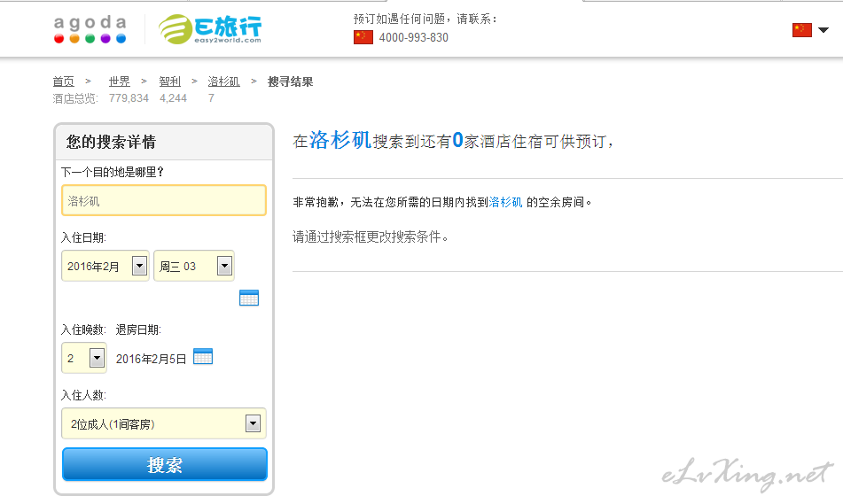
Task: Click the agoda logo
Action: coord(90,29)
